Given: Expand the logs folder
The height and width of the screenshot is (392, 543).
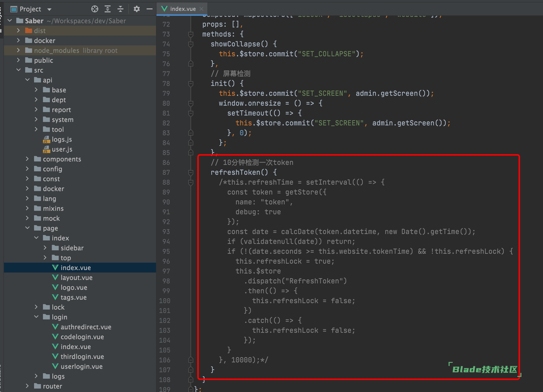Looking at the screenshot, I should 36,376.
